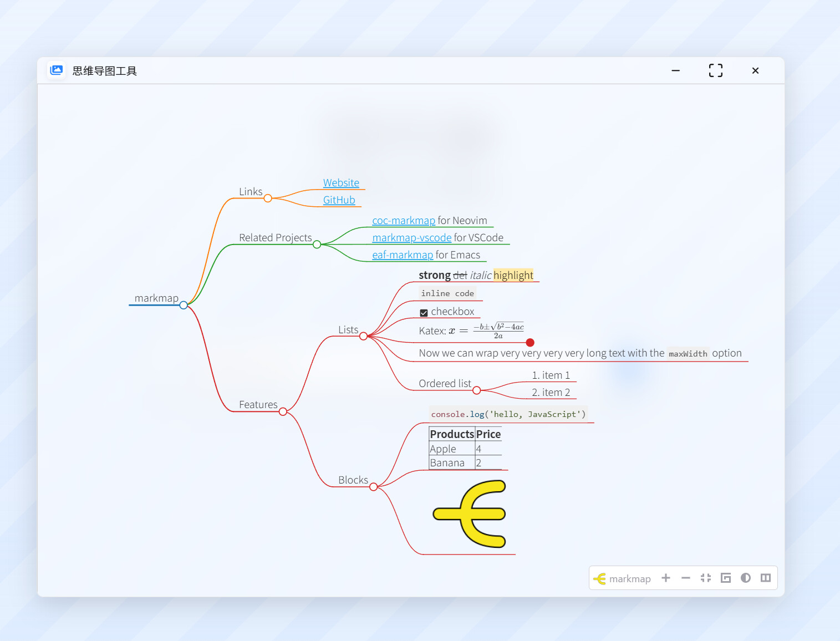Image resolution: width=840 pixels, height=641 pixels.
Task: Zoom out using the minus toolbar icon
Action: (686, 578)
